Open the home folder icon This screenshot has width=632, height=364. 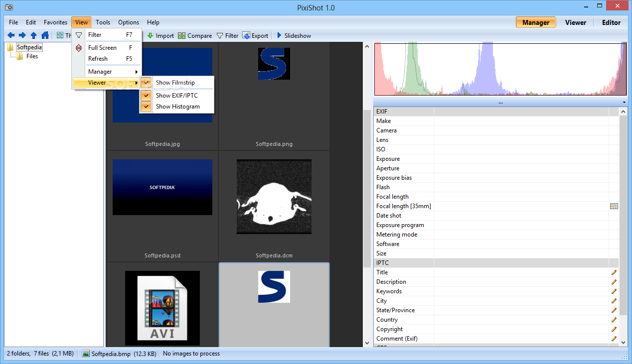[x=45, y=35]
